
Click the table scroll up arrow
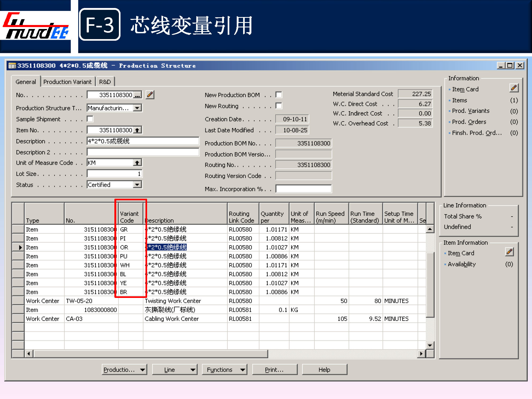[430, 229]
